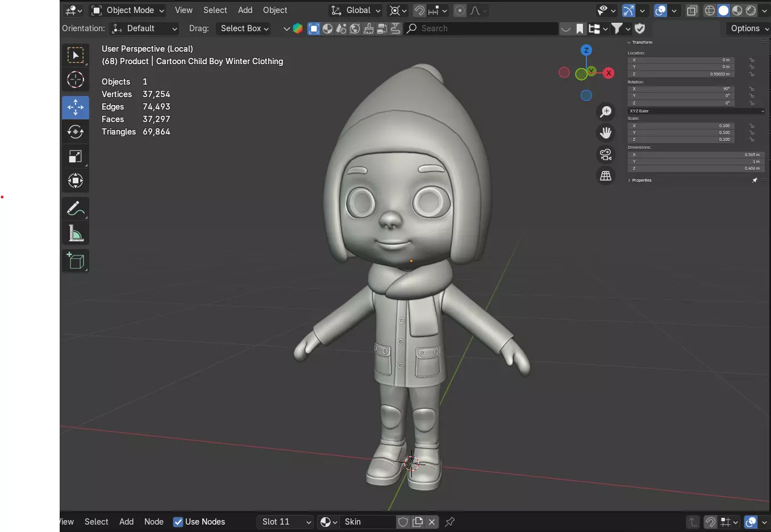
Task: Open the editor type dropdown
Action: click(74, 10)
